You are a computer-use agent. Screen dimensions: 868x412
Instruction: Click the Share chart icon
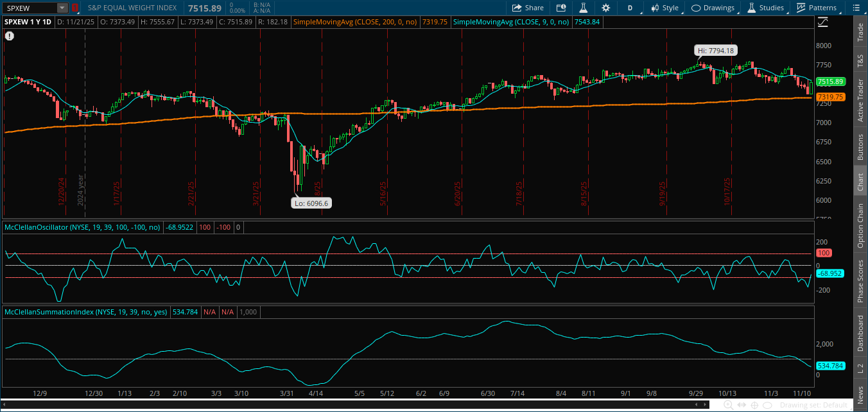click(528, 8)
